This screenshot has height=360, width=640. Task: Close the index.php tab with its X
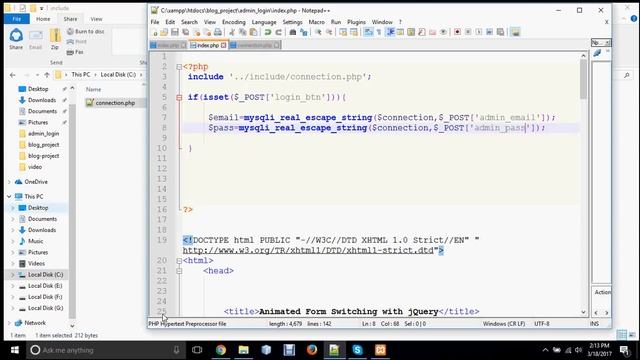pyautogui.click(x=223, y=45)
